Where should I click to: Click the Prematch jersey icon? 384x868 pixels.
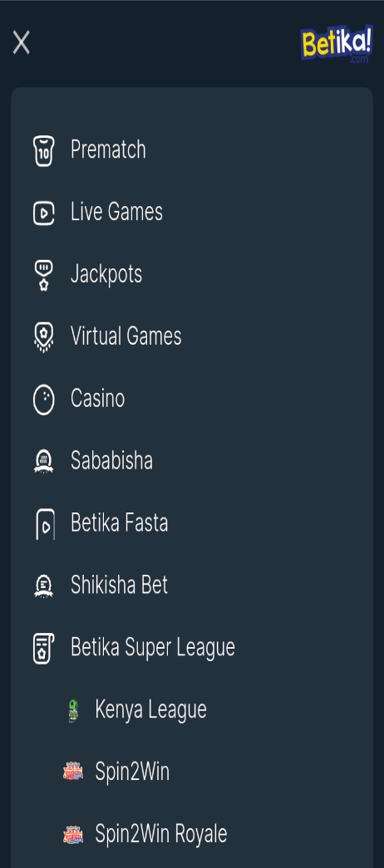pos(44,150)
